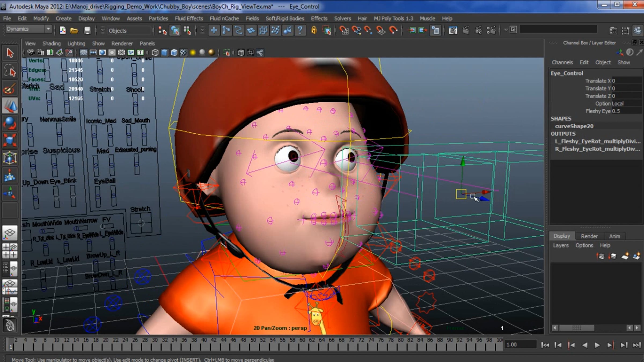Pick the Paint Selection tool

[10, 88]
